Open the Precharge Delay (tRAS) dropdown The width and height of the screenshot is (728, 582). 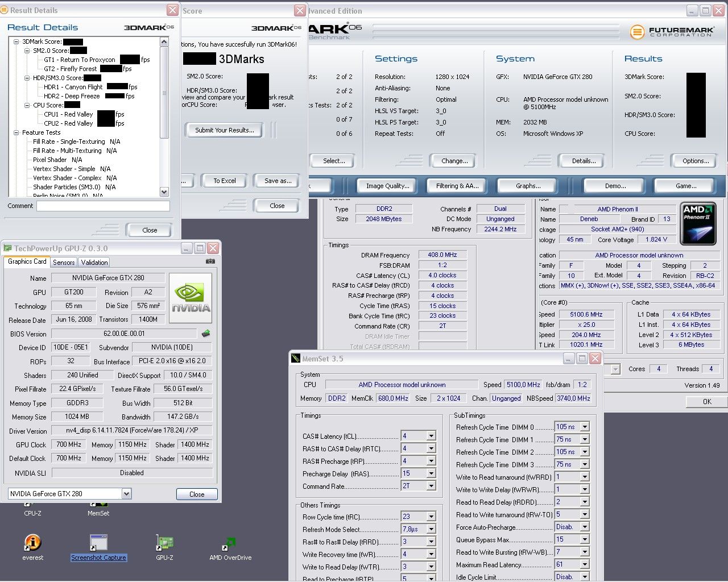(431, 473)
